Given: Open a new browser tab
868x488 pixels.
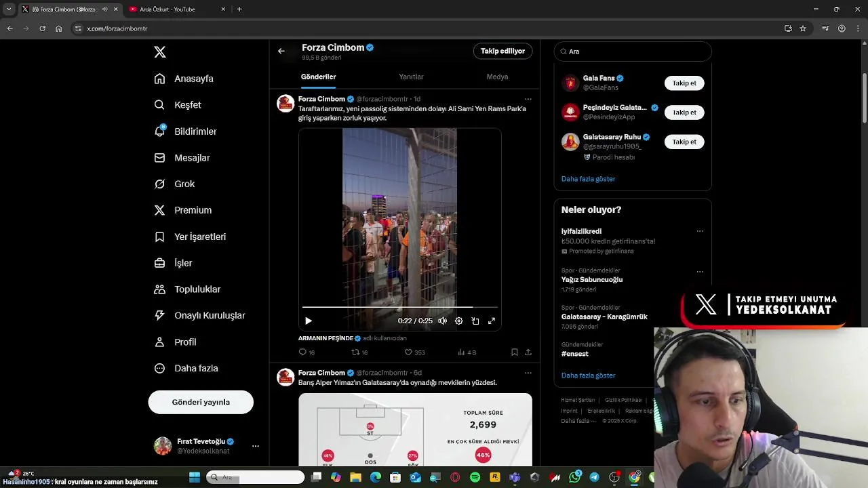Looking at the screenshot, I should [x=239, y=9].
